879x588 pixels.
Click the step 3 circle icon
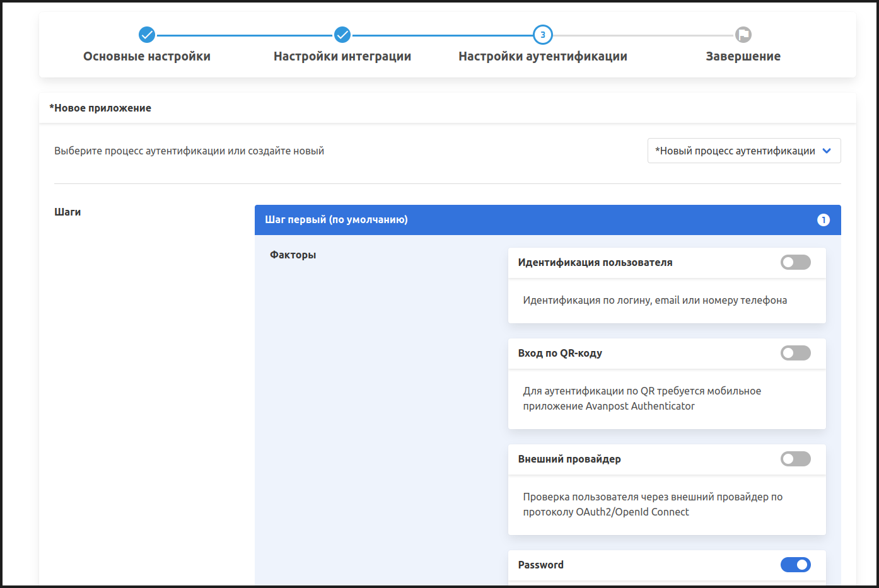coord(542,35)
